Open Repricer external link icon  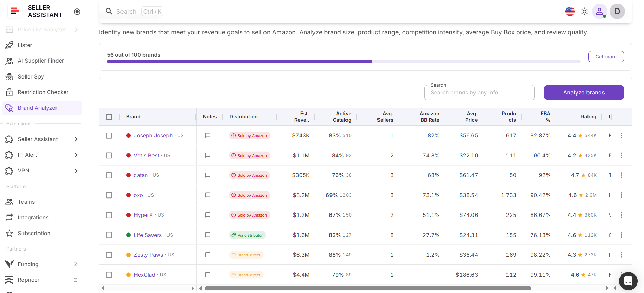tap(76, 280)
